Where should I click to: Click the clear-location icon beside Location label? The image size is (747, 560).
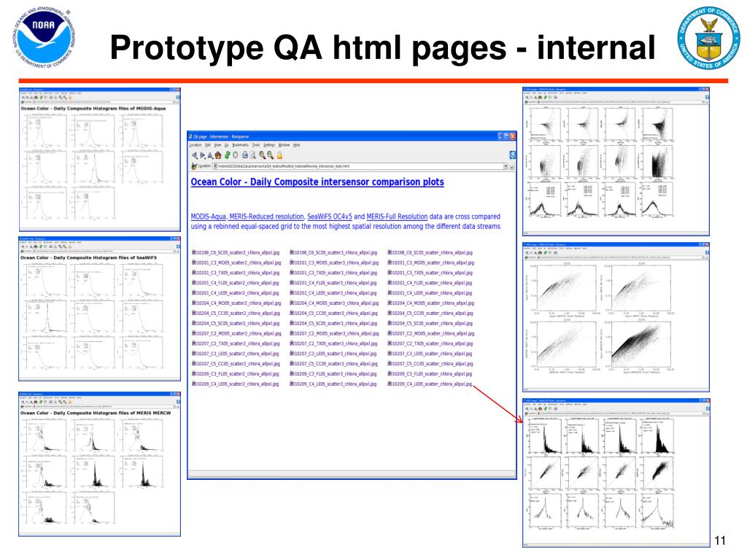tap(194, 166)
